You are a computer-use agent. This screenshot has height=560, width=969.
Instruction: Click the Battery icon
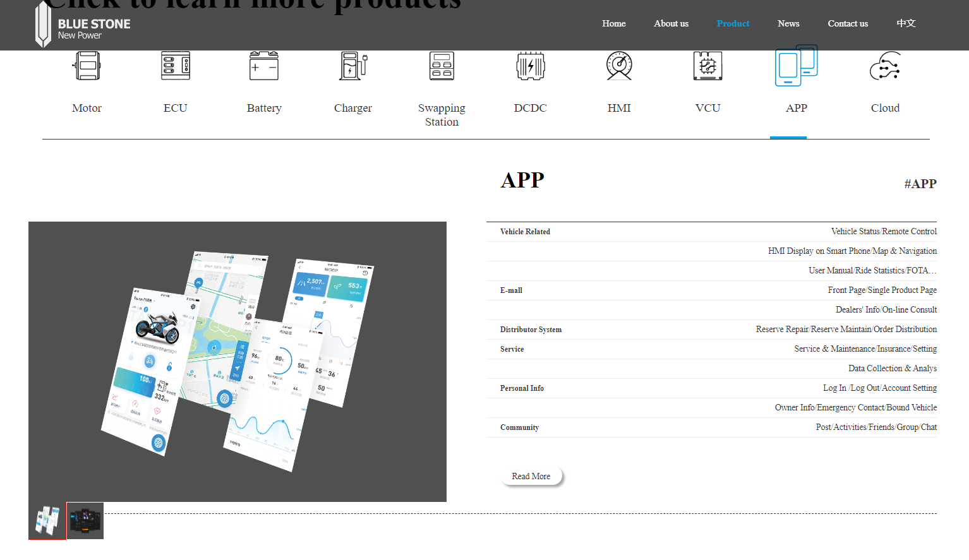tap(264, 66)
